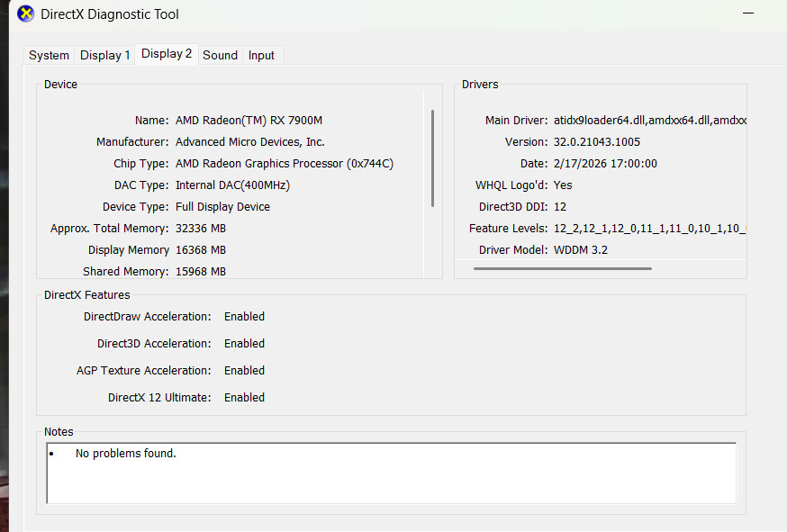Open the Input tab
Image resolution: width=787 pixels, height=532 pixels.
[x=261, y=55]
